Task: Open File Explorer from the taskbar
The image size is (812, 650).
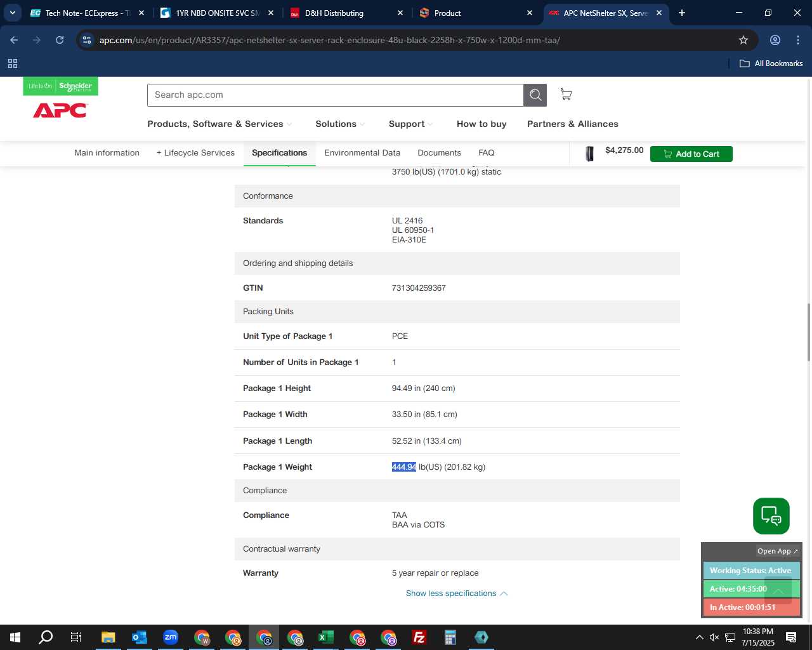Action: coord(108,637)
